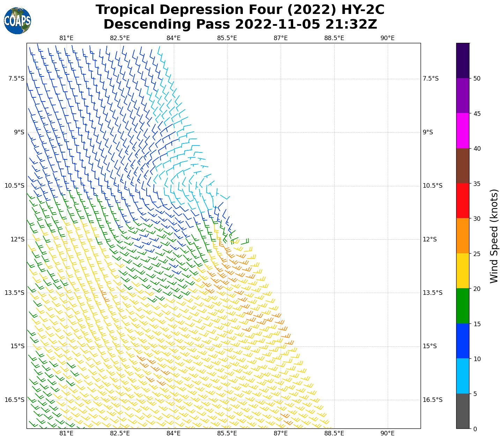504x441 pixels.
Task: Choose the dark purple top colorbar segment
Action: tap(463, 60)
